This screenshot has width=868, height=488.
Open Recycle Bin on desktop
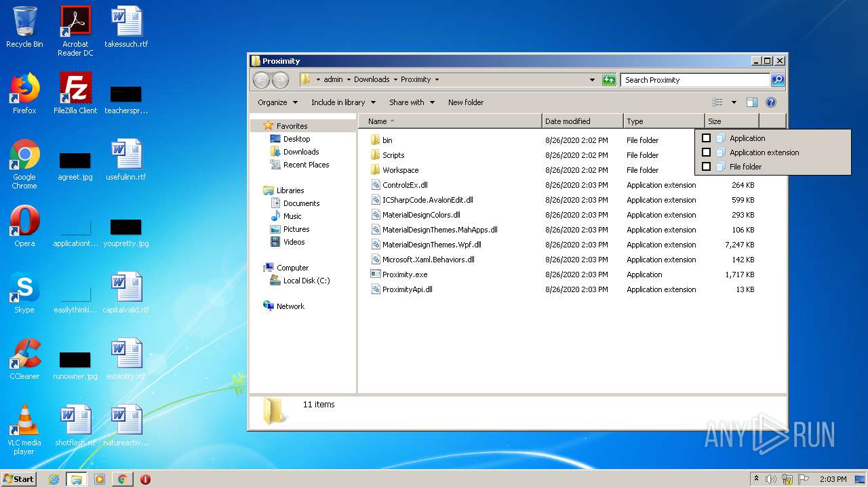pyautogui.click(x=24, y=27)
